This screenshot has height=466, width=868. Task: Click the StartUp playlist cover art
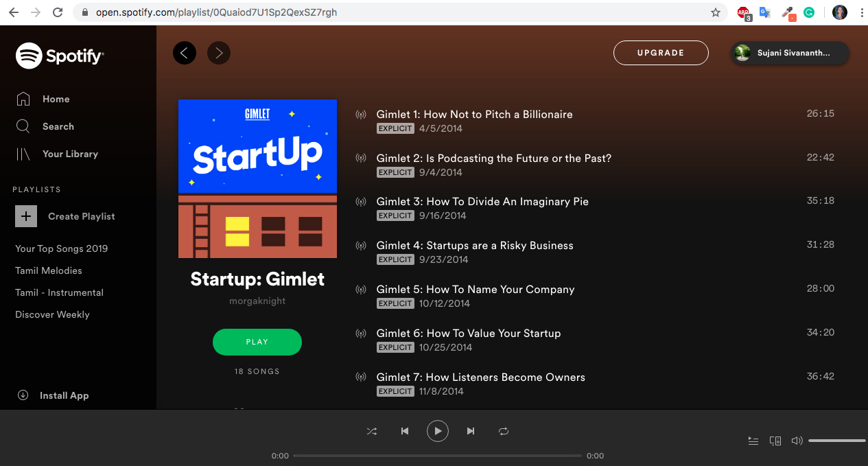[257, 178]
